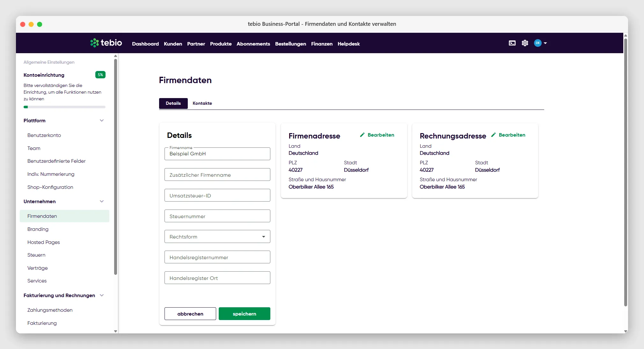644x349 pixels.
Task: Open the Abonnements menu
Action: coord(253,44)
